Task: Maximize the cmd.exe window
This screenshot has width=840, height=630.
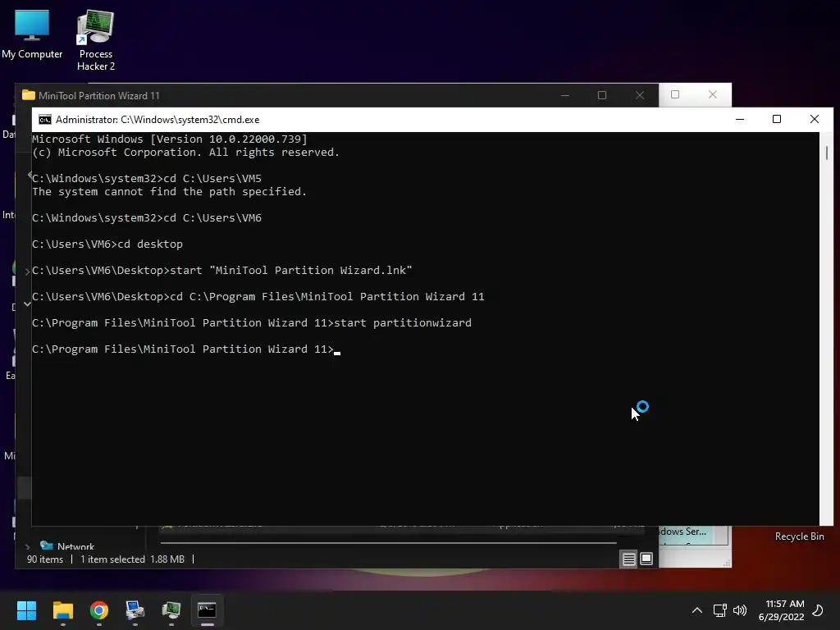Action: pyautogui.click(x=777, y=120)
